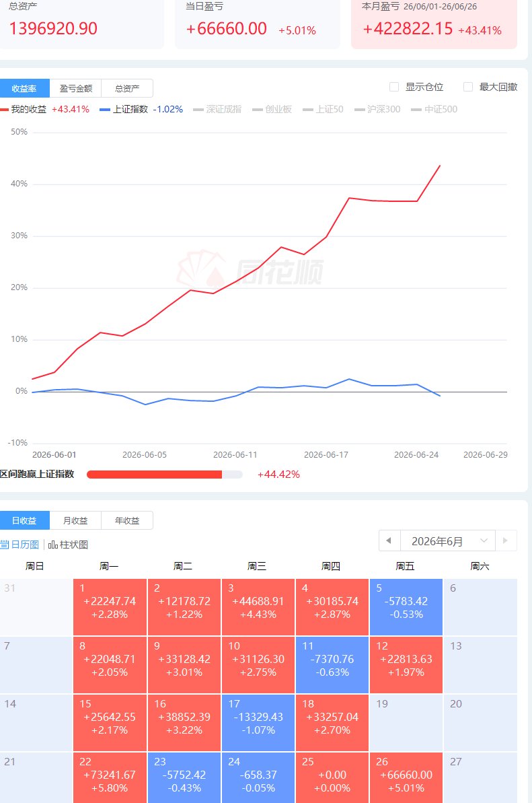Toggle 沪深300 index legend marker
Image resolution: width=532 pixels, height=803 pixels.
360,110
